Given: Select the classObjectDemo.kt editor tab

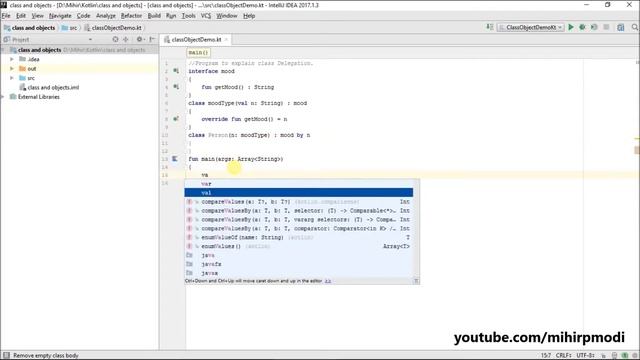Looking at the screenshot, I should [x=196, y=40].
